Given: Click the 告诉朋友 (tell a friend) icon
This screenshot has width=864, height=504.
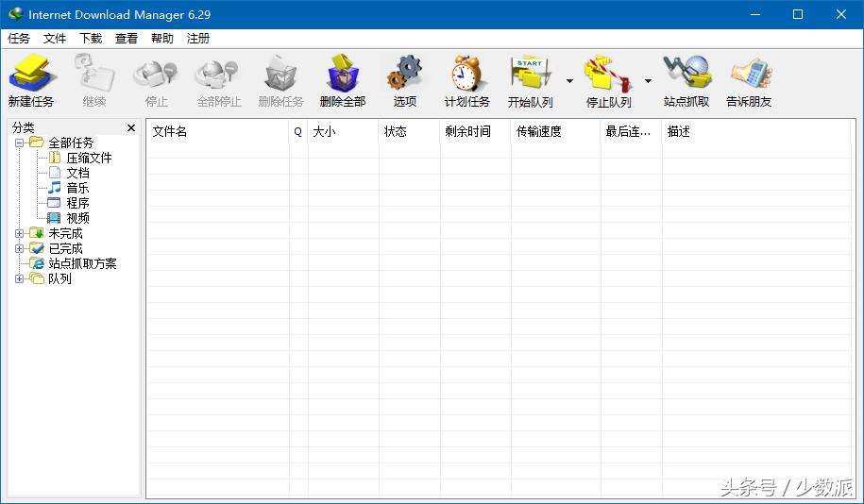Looking at the screenshot, I should [x=749, y=74].
